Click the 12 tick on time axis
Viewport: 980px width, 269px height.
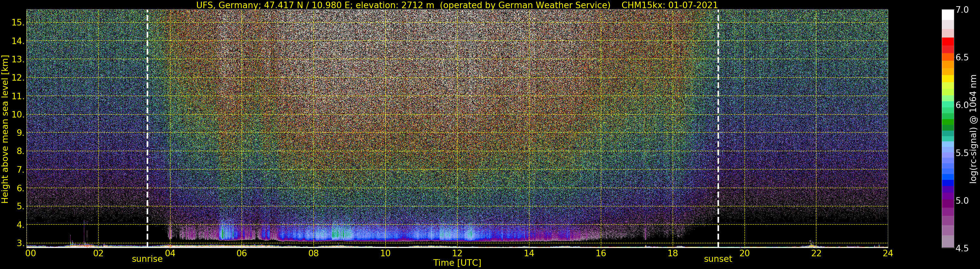click(x=457, y=253)
